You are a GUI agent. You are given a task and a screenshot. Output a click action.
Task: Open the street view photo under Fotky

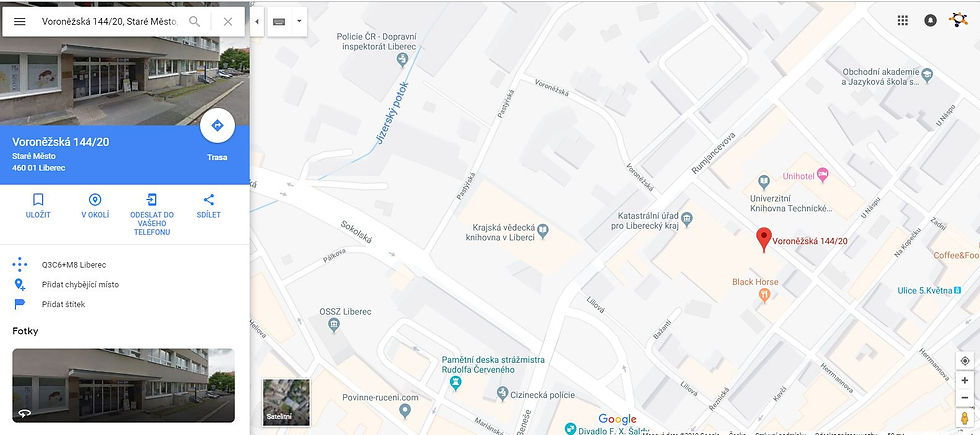point(123,385)
